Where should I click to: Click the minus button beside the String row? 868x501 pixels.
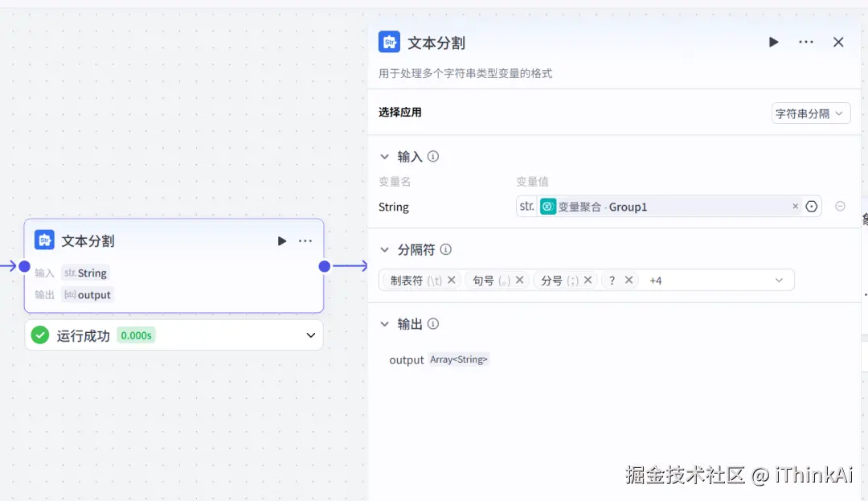[840, 206]
